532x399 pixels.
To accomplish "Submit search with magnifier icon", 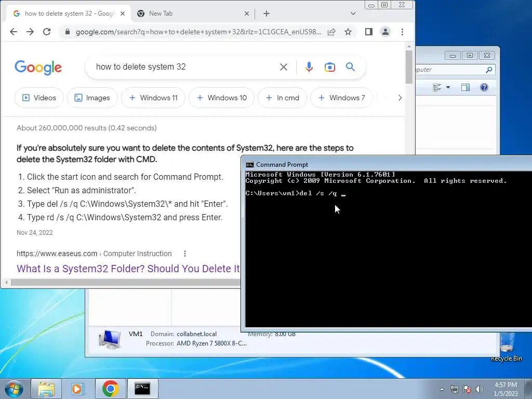I will [x=351, y=67].
